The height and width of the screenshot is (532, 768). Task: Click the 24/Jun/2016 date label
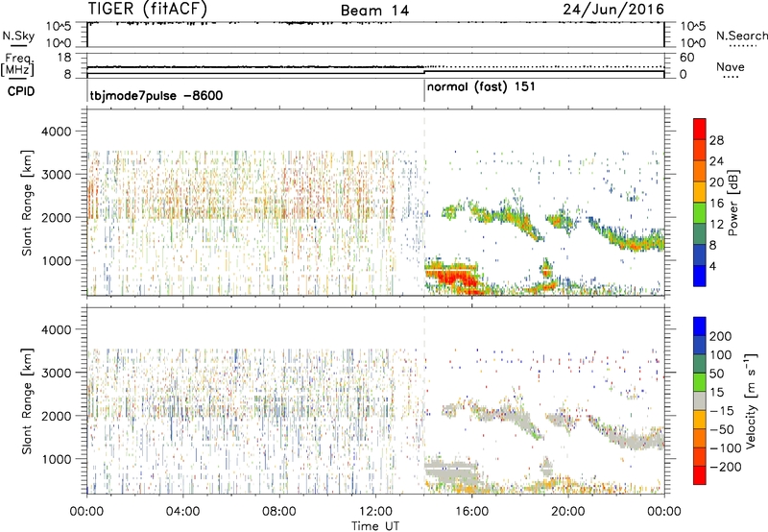click(613, 10)
